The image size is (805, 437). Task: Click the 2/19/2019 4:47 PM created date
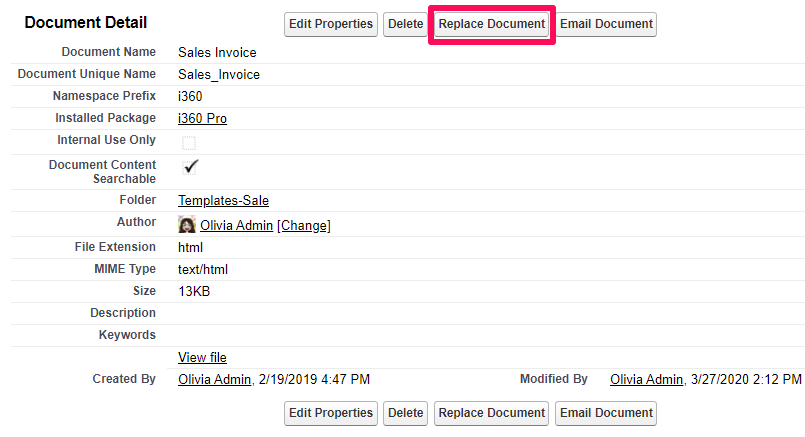314,379
